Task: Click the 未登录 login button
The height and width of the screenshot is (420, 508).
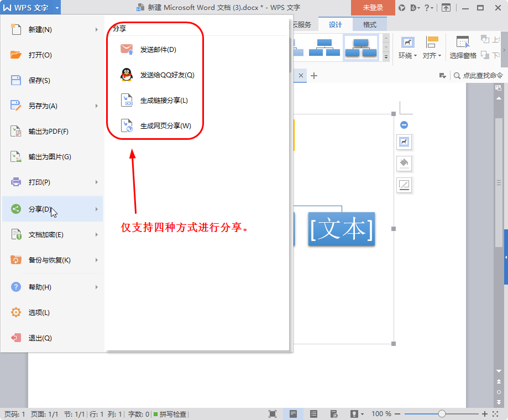Action: (x=373, y=8)
